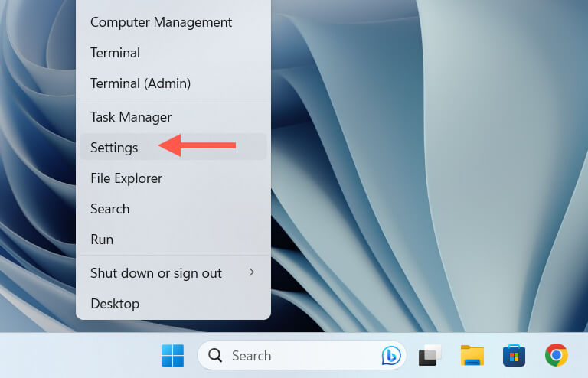The image size is (588, 378).
Task: Open the Run dialog from the menu
Action: 173,240
